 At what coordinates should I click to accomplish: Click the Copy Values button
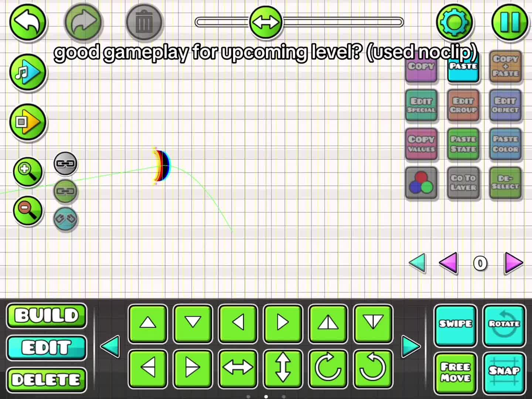[421, 144]
